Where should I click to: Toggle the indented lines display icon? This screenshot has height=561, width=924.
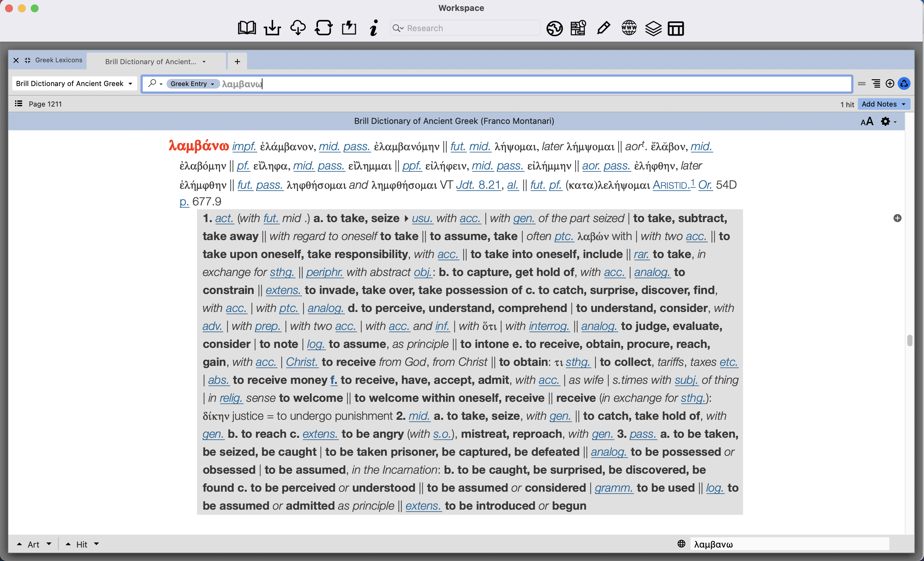[876, 84]
